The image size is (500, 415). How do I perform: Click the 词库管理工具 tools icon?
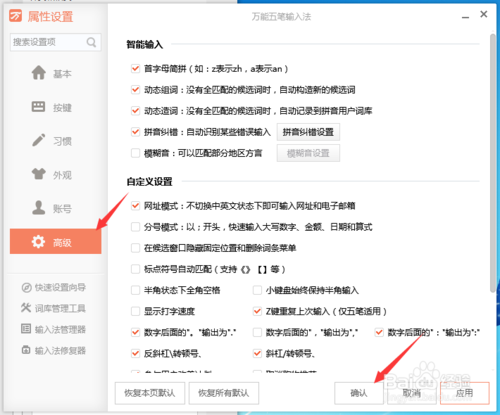click(26, 308)
